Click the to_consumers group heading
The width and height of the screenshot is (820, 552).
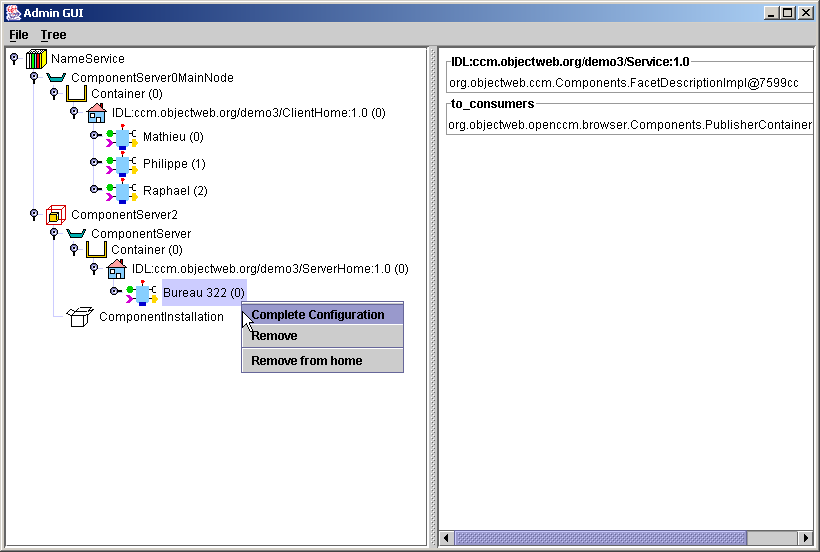tap(493, 104)
